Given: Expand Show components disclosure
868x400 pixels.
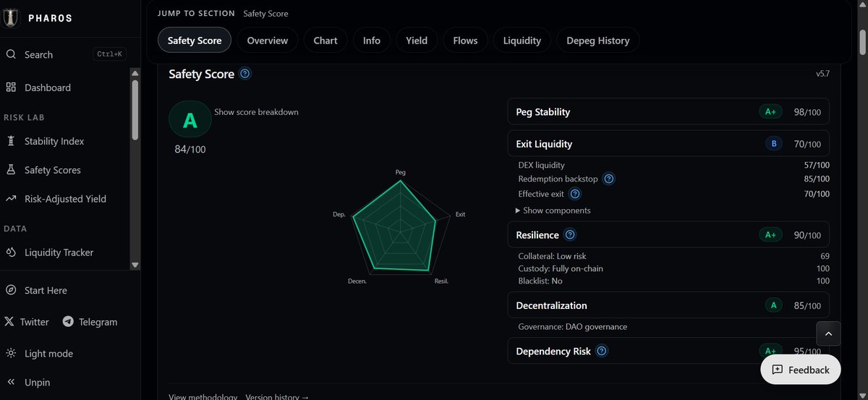Looking at the screenshot, I should (553, 210).
